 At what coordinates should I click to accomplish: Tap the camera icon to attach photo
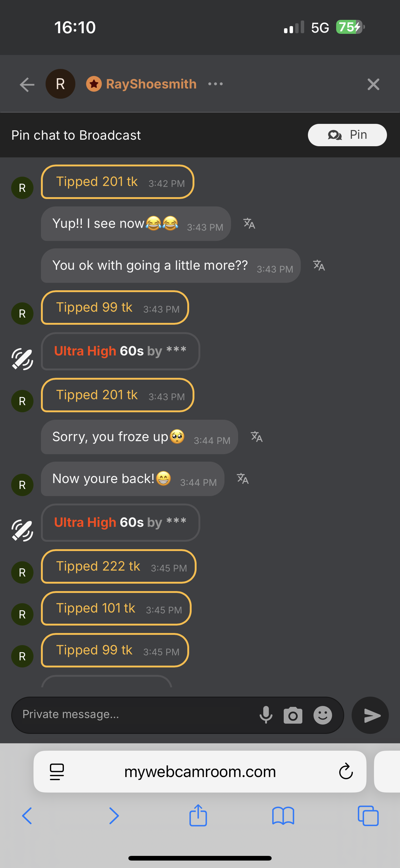(x=293, y=715)
